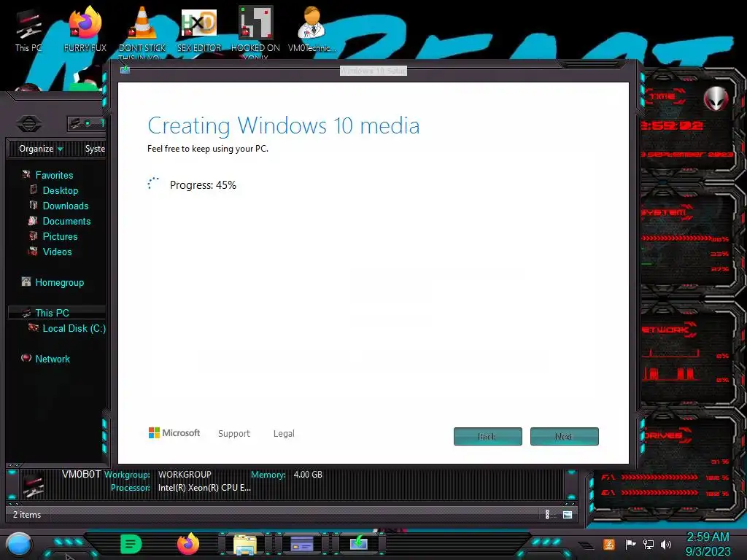The image size is (747, 560).
Task: Switch Explorer to details view icon
Action: coord(547,514)
